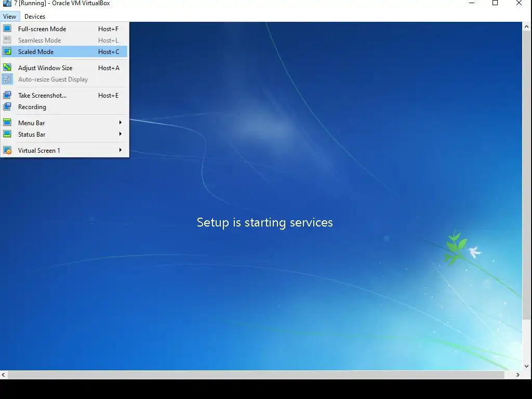The height and width of the screenshot is (399, 532).
Task: Expand the Virtual Screen 1 submenu arrow
Action: click(121, 150)
